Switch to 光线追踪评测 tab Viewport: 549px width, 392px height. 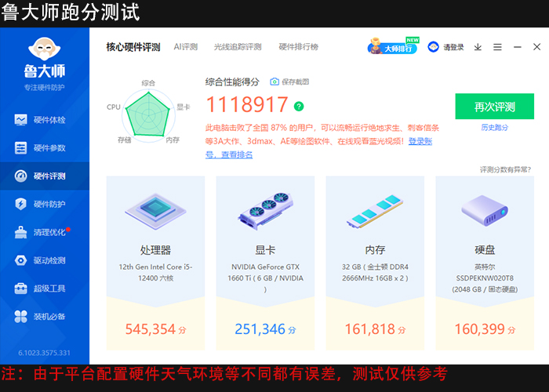click(238, 47)
